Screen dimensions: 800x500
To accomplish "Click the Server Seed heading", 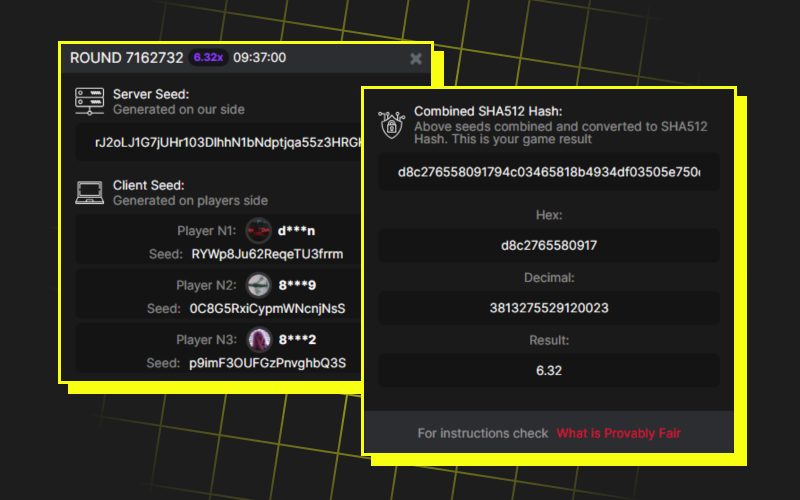I will point(151,94).
